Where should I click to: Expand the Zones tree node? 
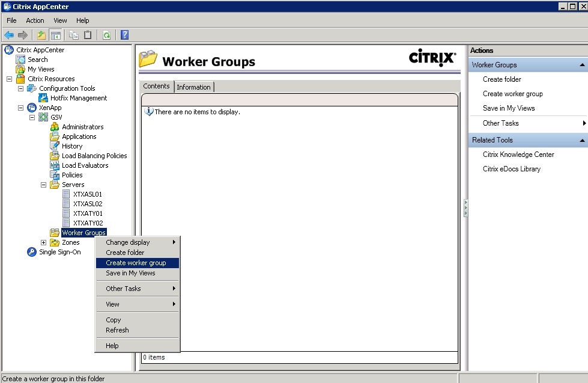43,242
